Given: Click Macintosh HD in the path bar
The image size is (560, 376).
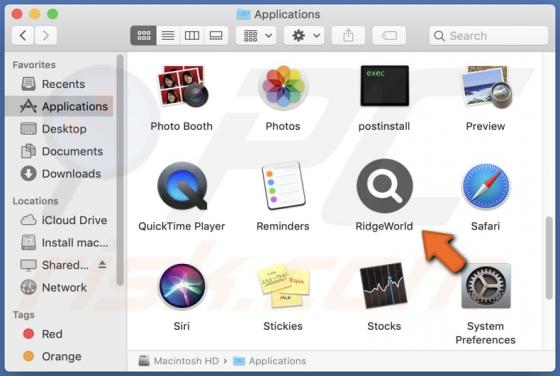Looking at the screenshot, I should tap(179, 361).
